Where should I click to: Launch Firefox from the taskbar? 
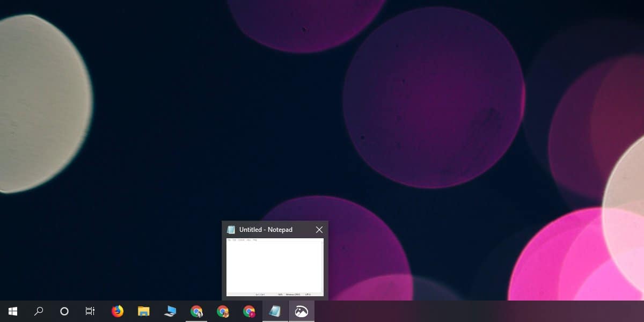(117, 311)
